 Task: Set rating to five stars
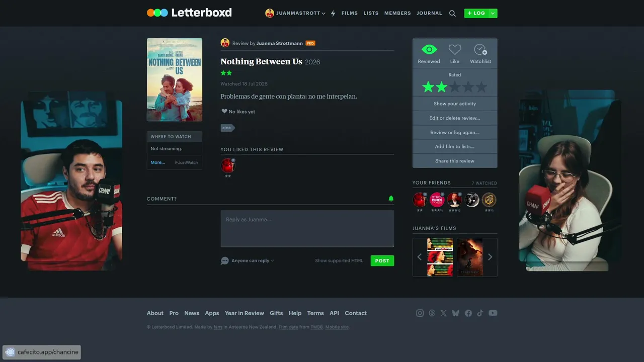(481, 87)
